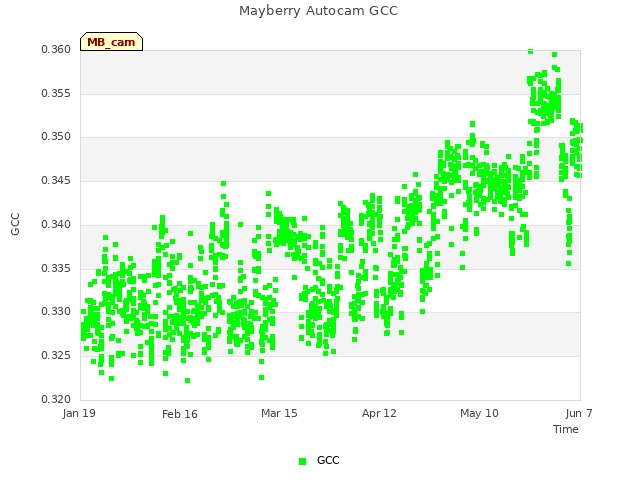640x480 pixels.
Task: Select the Feb 16 x-axis label
Action: (x=180, y=414)
